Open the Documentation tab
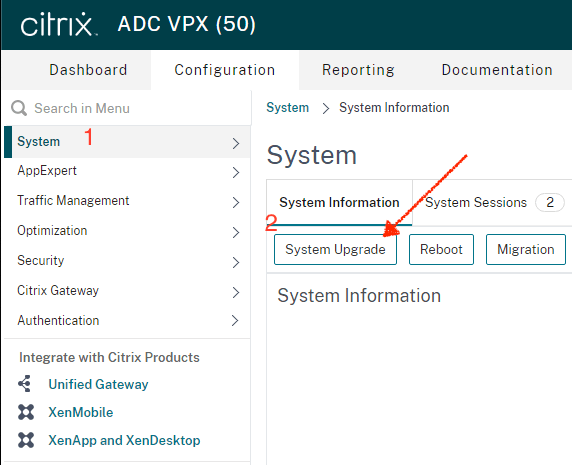 (x=497, y=70)
